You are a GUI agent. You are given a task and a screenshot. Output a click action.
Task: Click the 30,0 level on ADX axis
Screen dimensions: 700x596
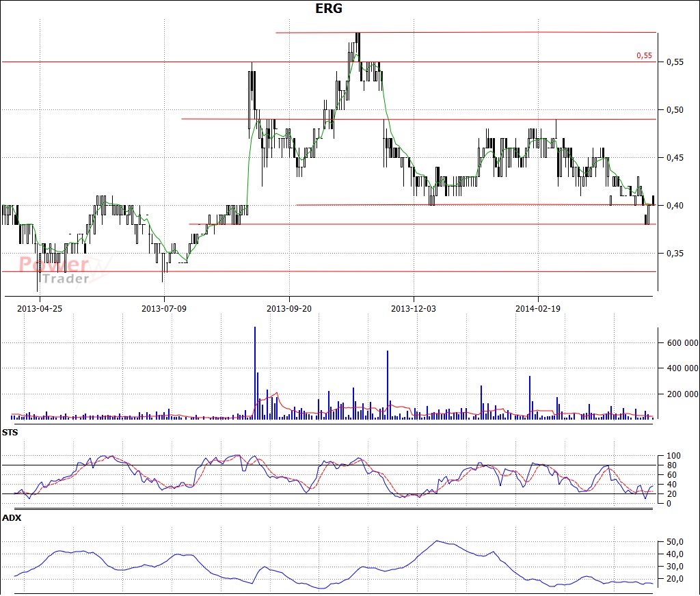tap(675, 567)
